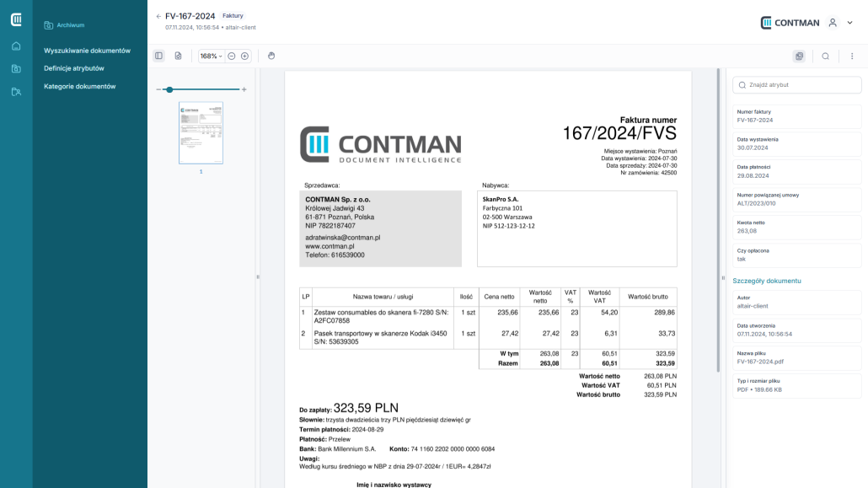868x488 pixels.
Task: Click the 323,59 PLN amount due
Action: coord(366,408)
